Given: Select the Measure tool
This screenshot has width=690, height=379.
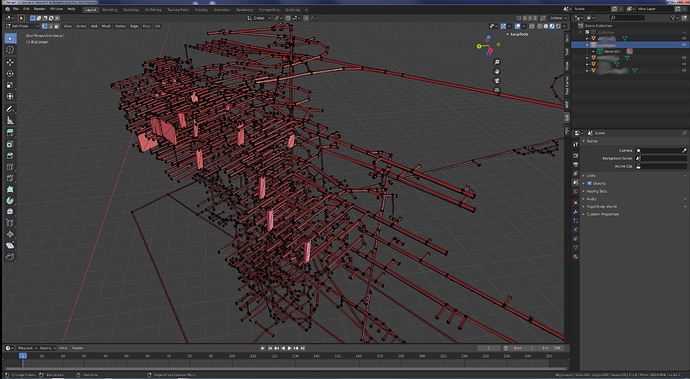Looking at the screenshot, I should click(10, 121).
